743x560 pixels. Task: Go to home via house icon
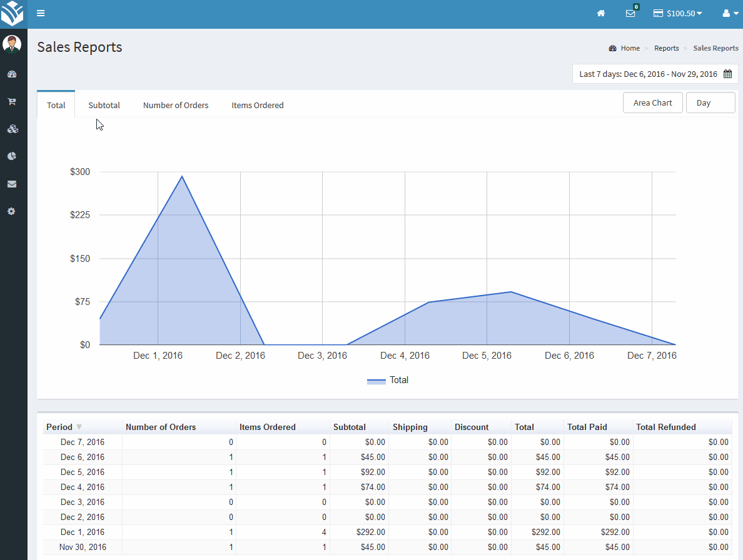coord(601,13)
